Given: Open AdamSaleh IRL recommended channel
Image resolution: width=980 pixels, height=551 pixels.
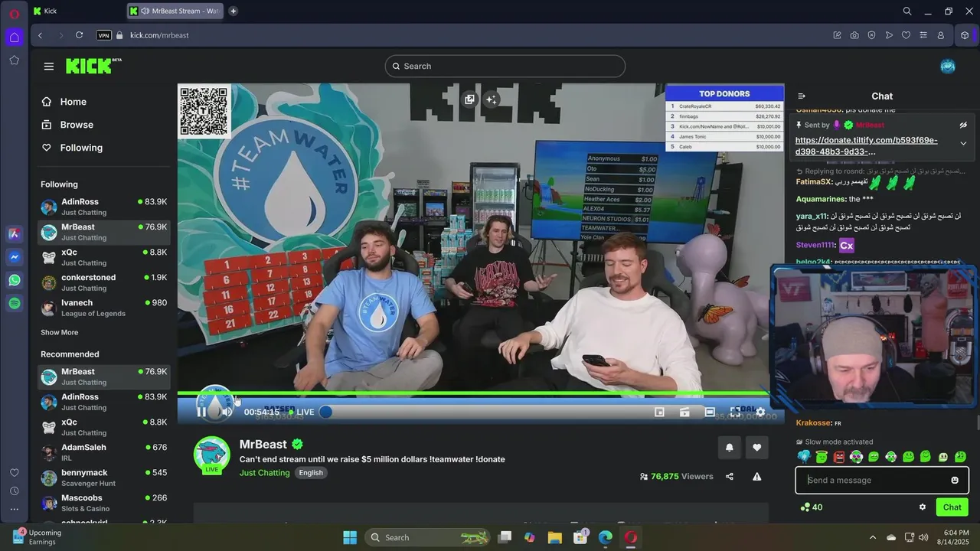Looking at the screenshot, I should pyautogui.click(x=104, y=452).
